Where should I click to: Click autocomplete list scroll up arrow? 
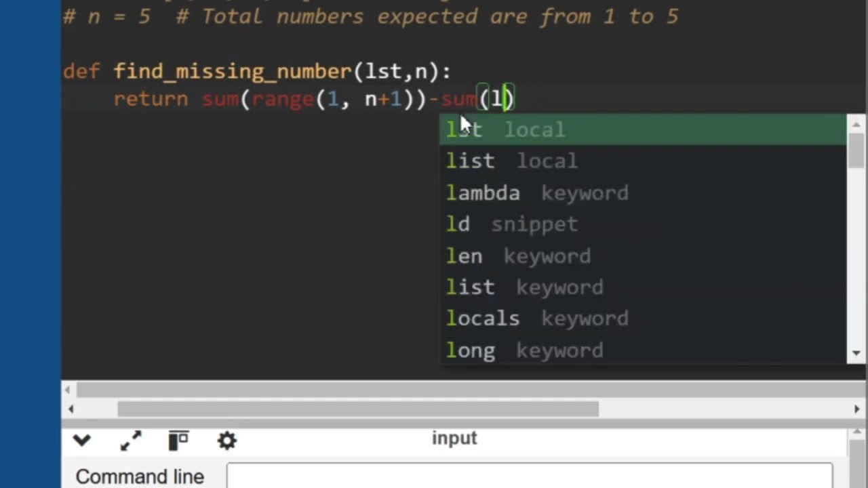(856, 124)
